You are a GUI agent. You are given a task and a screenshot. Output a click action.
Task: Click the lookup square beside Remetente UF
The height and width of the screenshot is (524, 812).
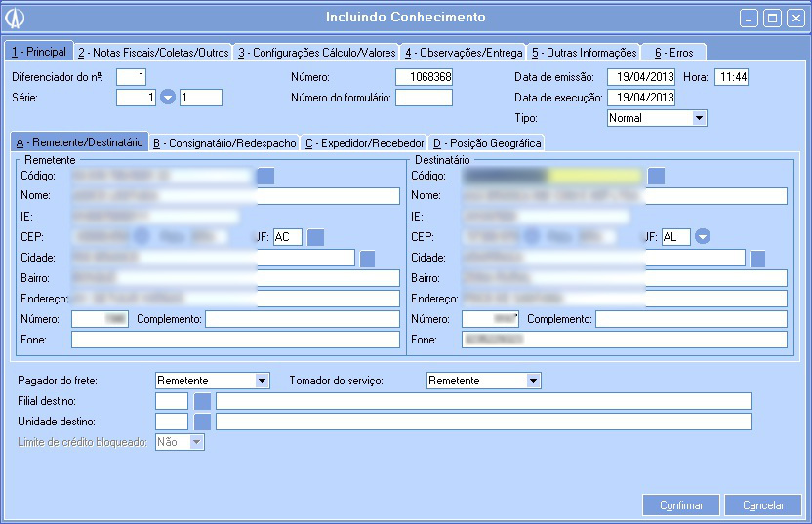click(x=315, y=237)
